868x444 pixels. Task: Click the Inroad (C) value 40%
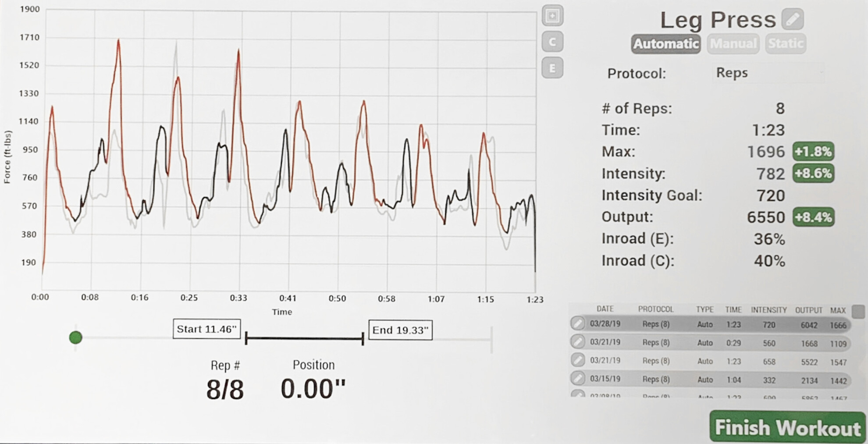769,261
